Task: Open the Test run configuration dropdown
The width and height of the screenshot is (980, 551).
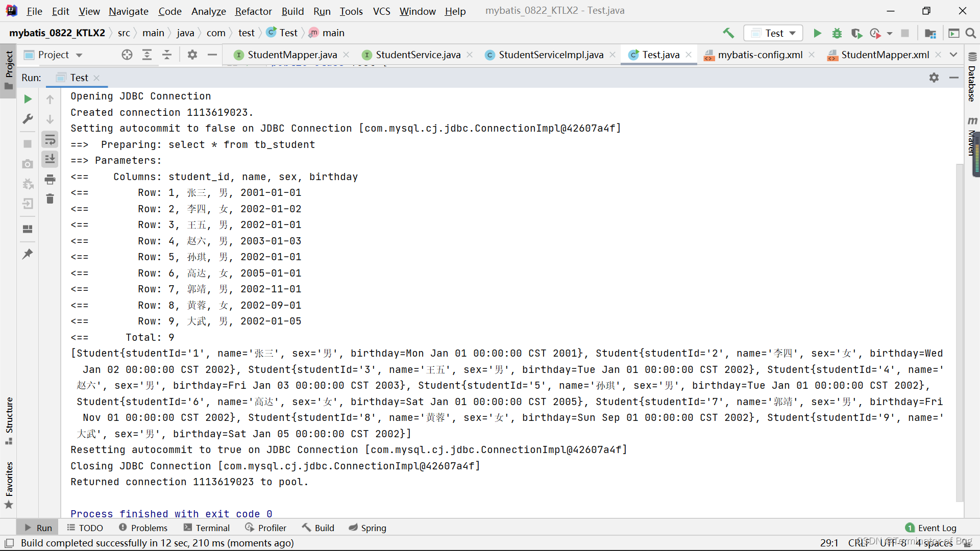Action: coord(773,33)
